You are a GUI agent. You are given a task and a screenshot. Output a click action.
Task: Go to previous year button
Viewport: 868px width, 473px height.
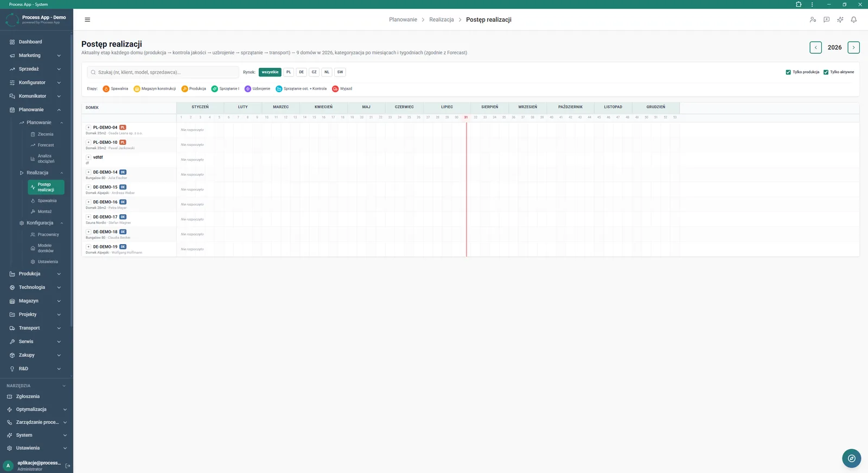point(815,48)
